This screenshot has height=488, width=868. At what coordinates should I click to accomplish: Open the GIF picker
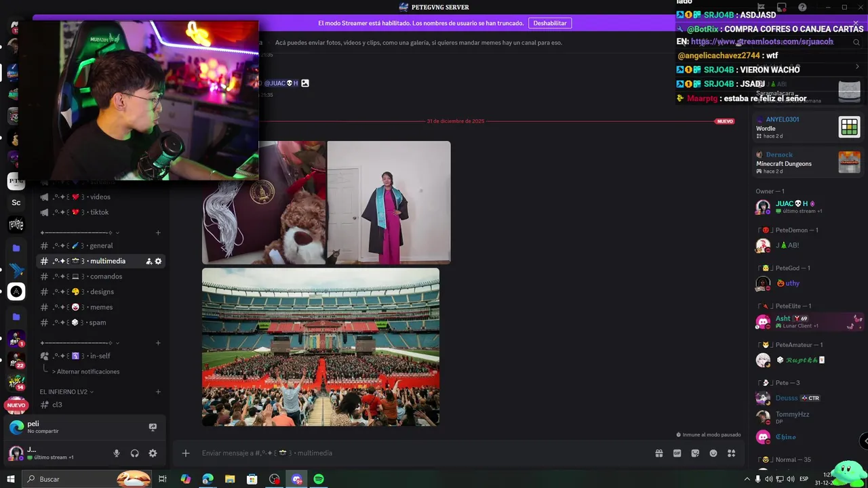tap(677, 453)
